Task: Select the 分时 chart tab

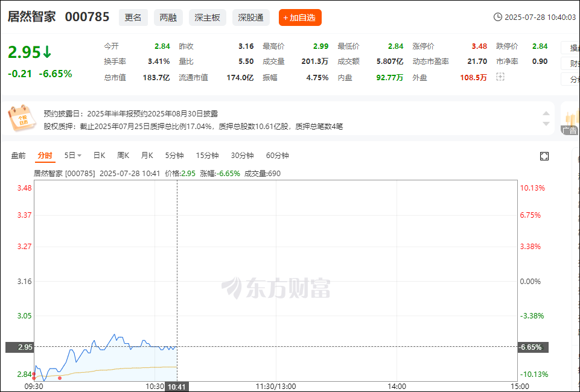Action: click(x=45, y=156)
